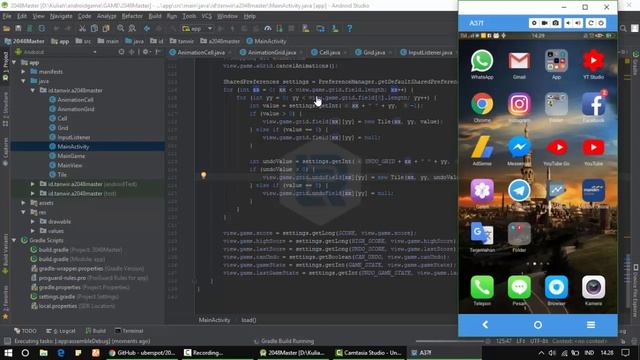Click the video record icon in mirror toolbar

tap(544, 23)
